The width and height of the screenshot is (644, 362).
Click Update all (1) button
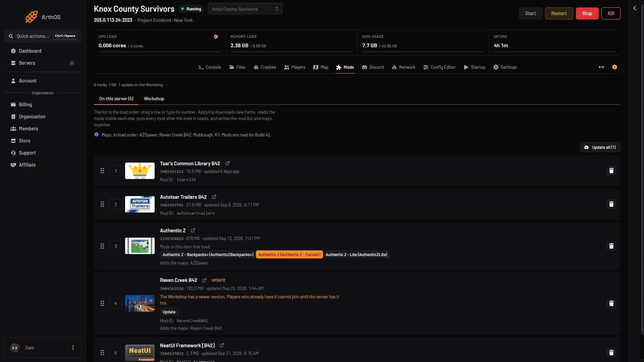point(600,147)
